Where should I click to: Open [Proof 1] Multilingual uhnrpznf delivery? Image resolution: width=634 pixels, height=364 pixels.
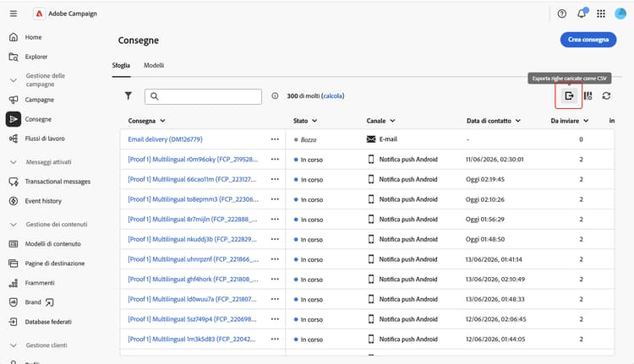tap(193, 259)
